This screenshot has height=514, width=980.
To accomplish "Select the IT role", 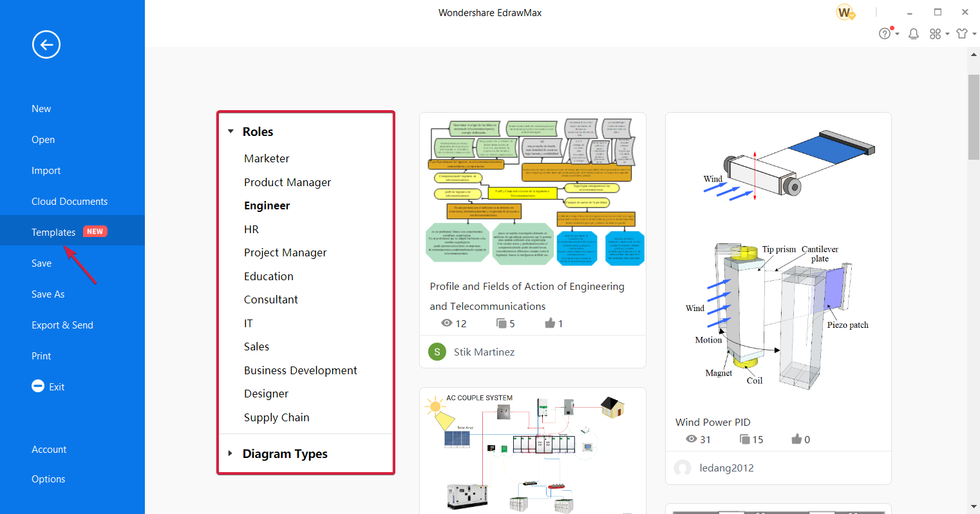I will click(248, 323).
